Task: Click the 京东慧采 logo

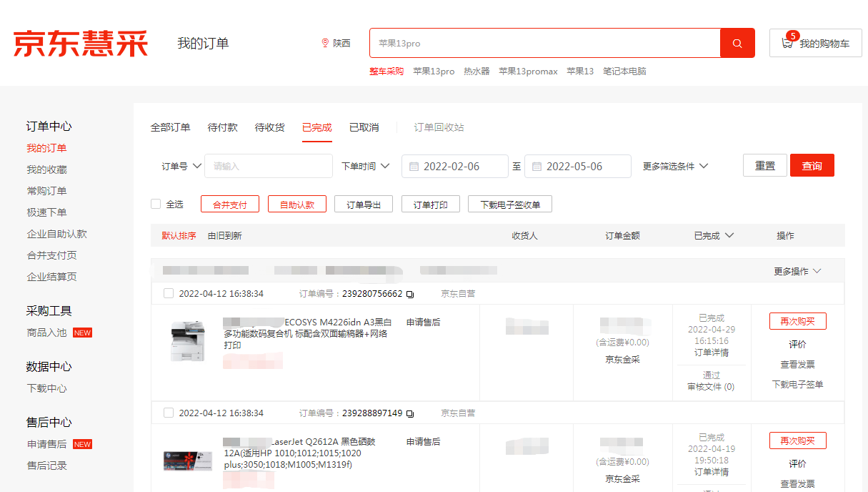Action: (80, 43)
